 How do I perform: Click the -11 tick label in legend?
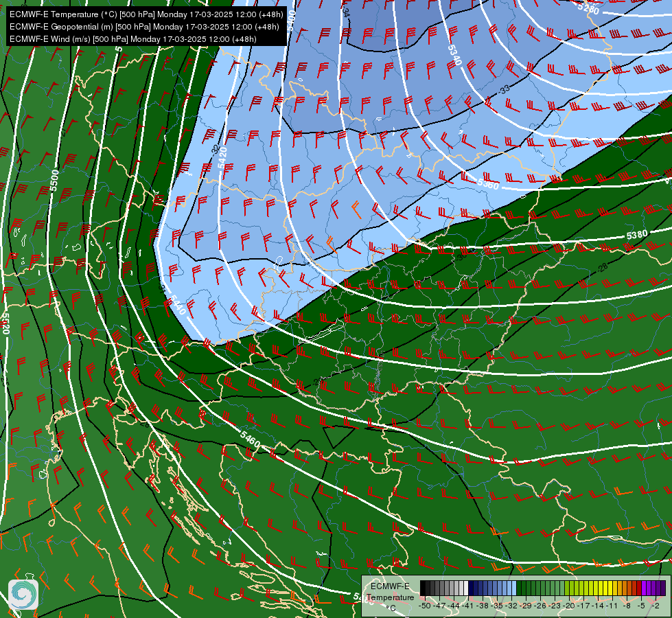coord(612,606)
